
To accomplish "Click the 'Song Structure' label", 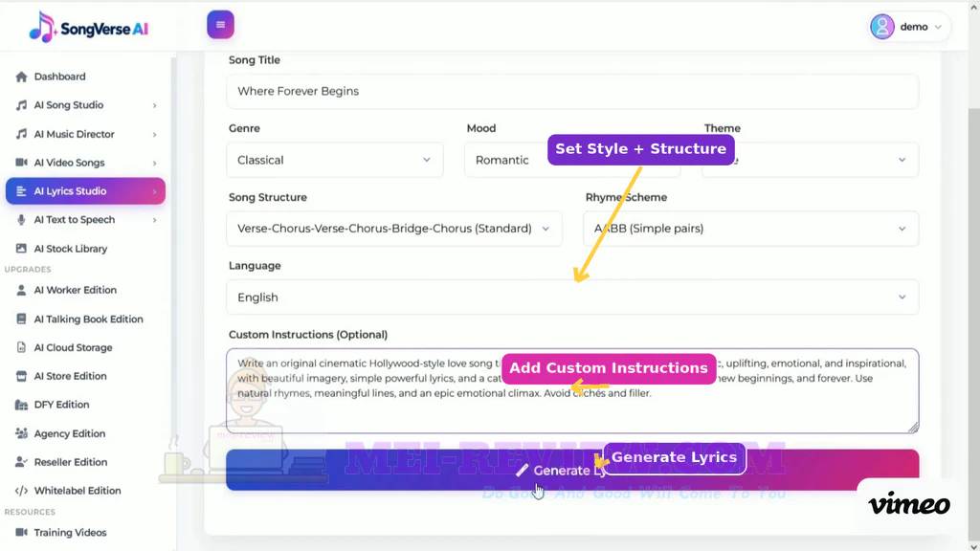I will coord(268,197).
